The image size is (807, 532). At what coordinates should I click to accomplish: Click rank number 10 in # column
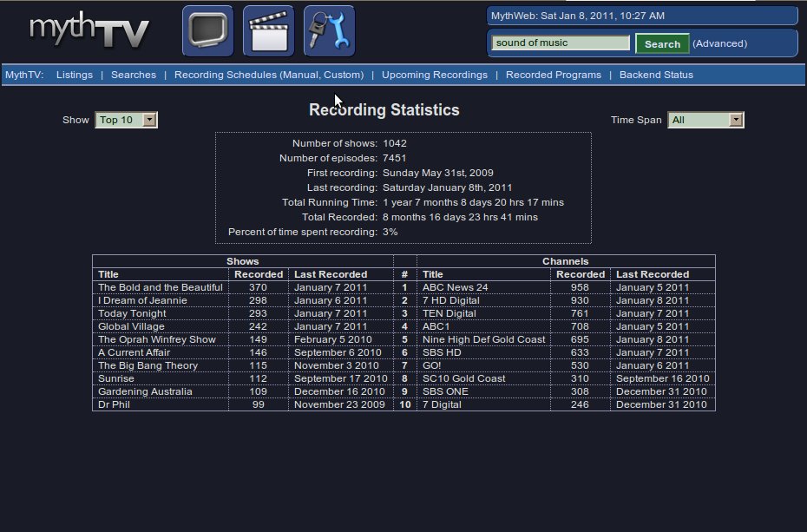click(405, 404)
